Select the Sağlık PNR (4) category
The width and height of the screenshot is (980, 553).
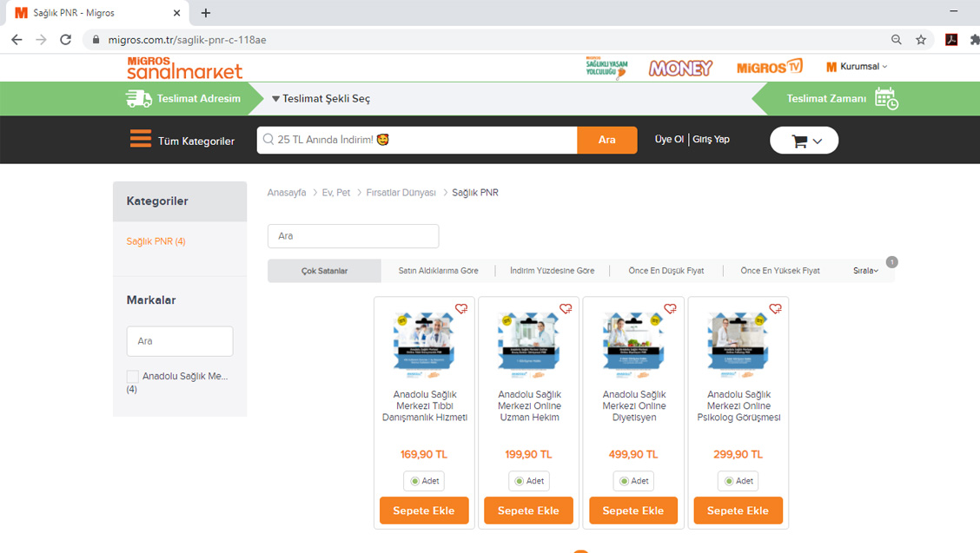156,241
